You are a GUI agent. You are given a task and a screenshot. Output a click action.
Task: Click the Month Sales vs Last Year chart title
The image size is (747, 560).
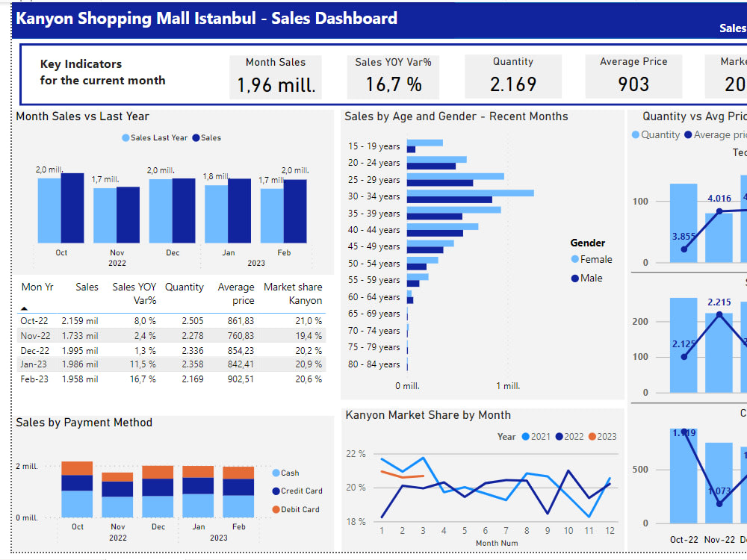point(82,116)
